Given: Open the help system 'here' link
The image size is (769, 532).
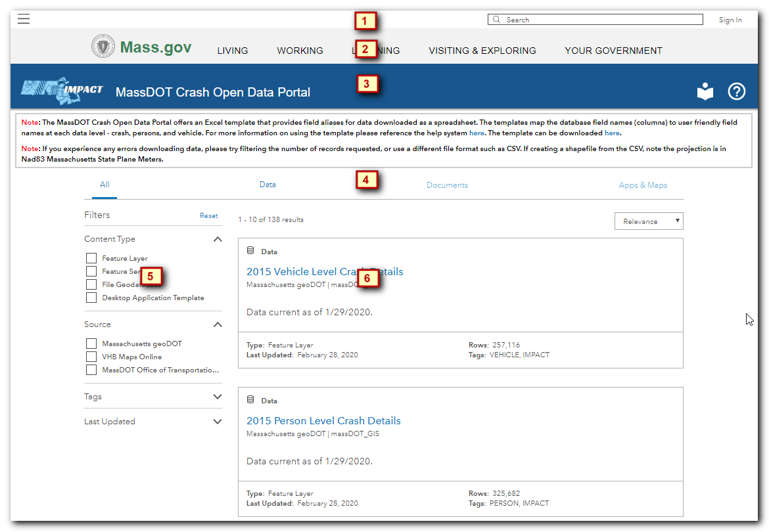Looking at the screenshot, I should (x=477, y=133).
